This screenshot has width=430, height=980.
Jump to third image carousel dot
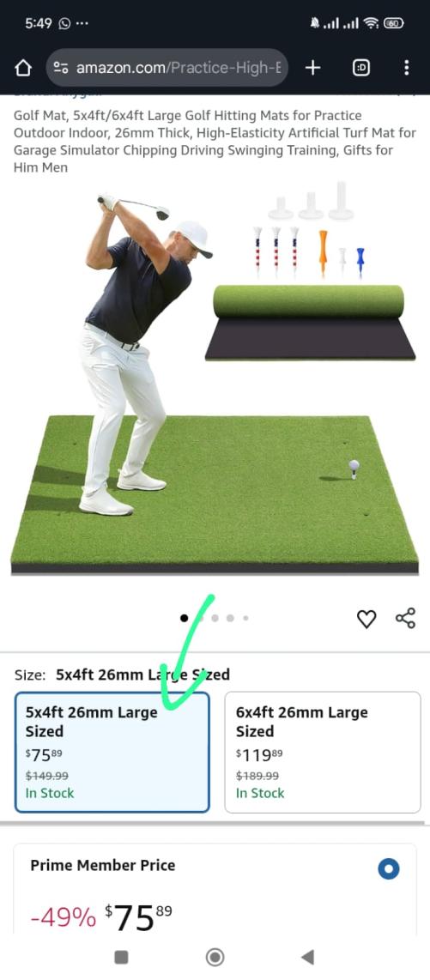215,618
